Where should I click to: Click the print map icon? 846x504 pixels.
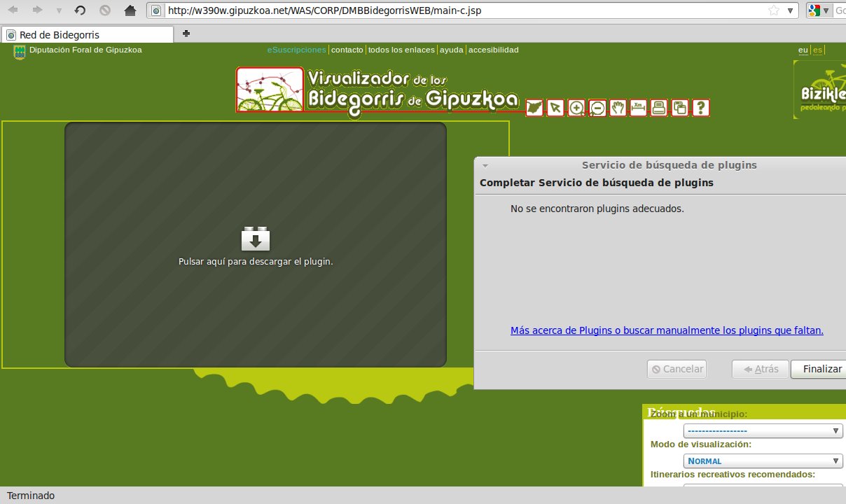(659, 108)
